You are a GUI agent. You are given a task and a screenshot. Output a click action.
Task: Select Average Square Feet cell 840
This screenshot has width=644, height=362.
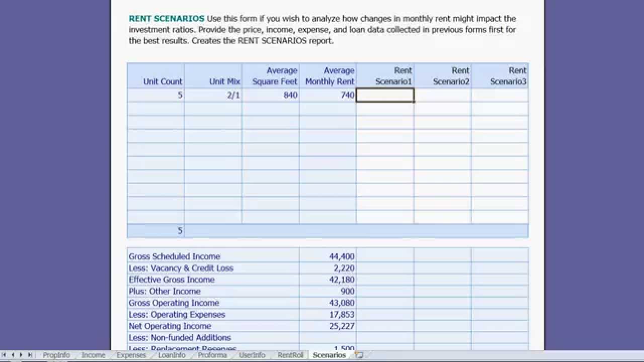point(271,95)
